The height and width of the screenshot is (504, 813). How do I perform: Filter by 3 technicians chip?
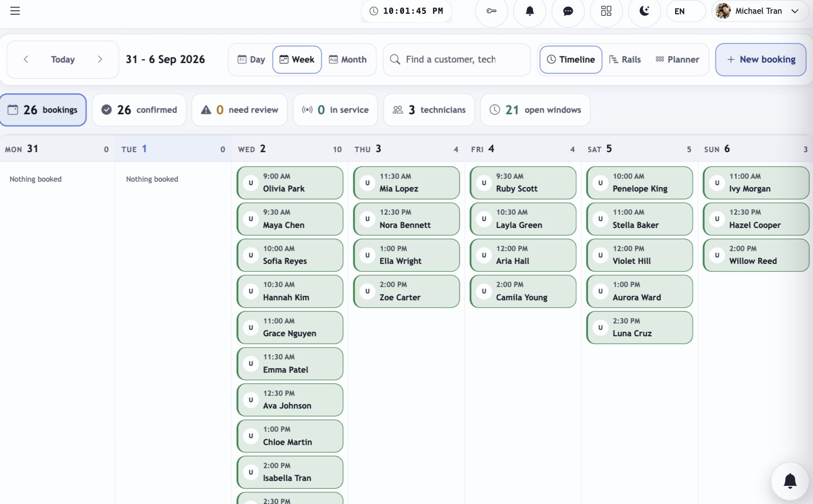point(429,110)
